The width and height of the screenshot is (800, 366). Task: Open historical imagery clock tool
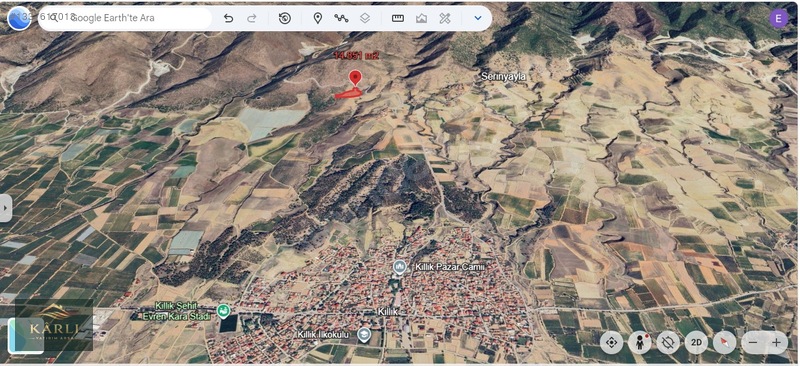click(285, 18)
